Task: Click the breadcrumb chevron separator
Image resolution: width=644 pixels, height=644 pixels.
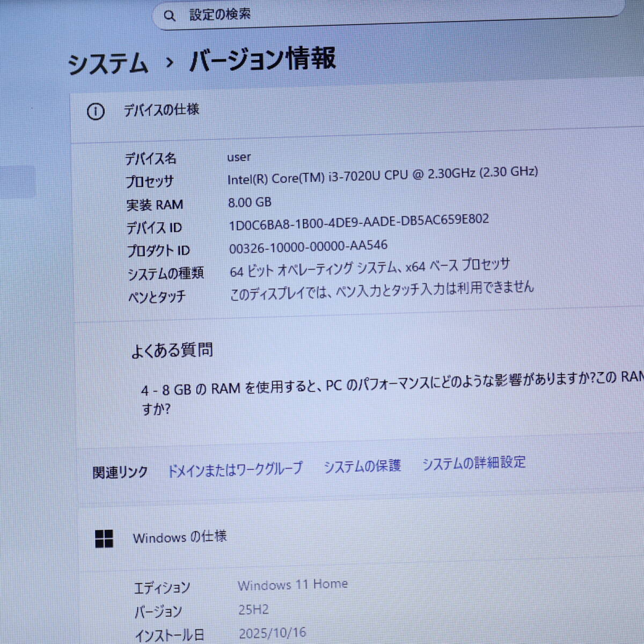Action: 170,63
